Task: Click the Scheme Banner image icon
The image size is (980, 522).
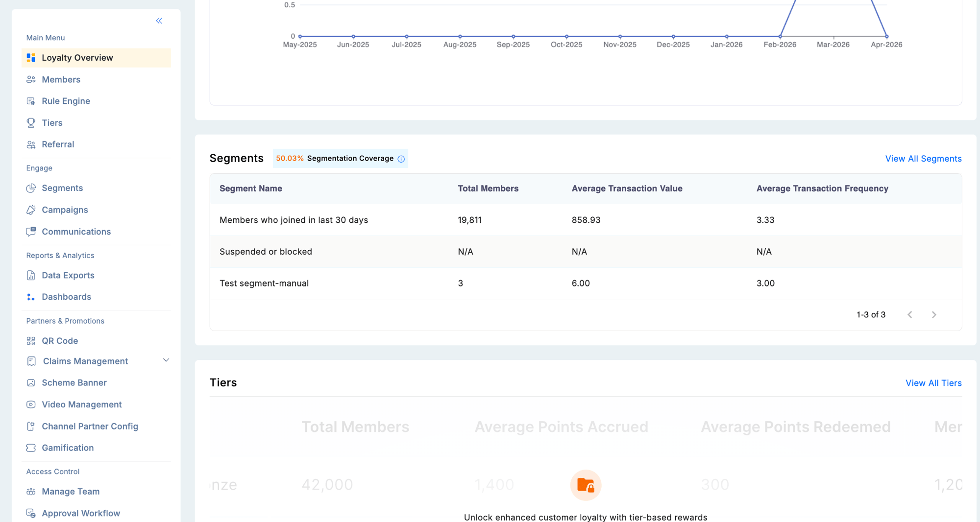Action: (31, 383)
